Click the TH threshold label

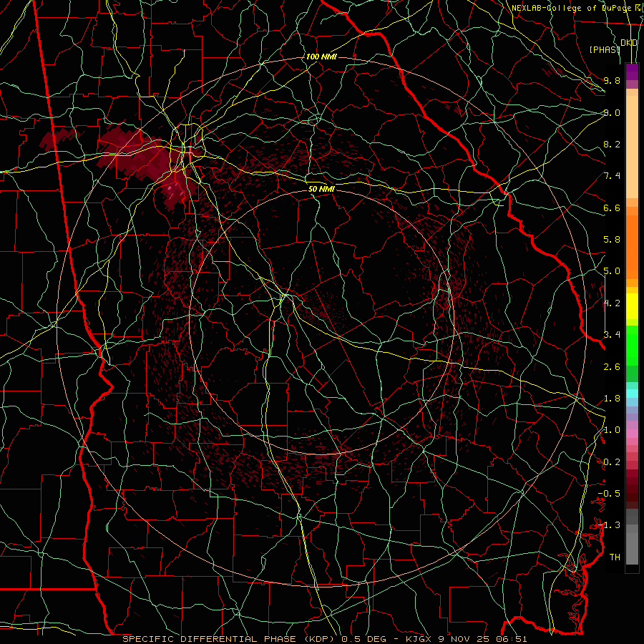[x=615, y=557]
